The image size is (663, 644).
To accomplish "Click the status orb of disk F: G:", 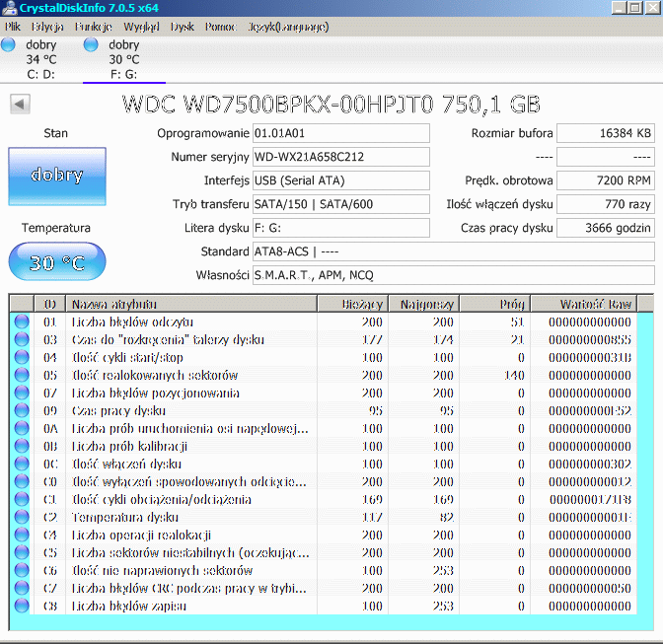I will coord(92,45).
